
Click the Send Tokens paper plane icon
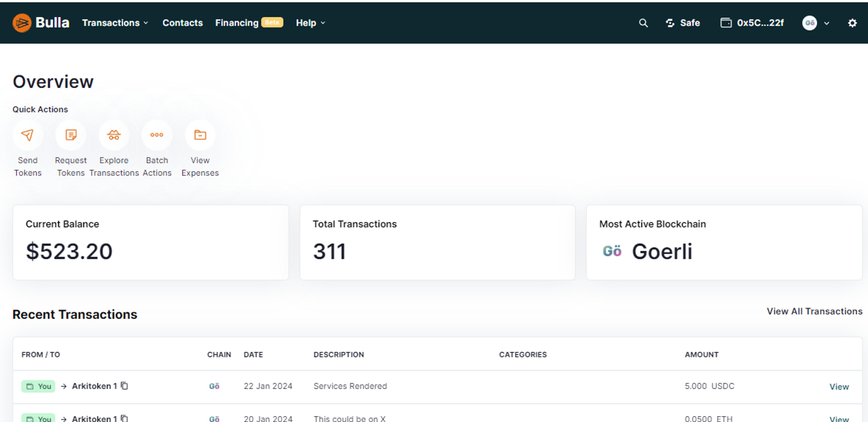click(x=28, y=135)
